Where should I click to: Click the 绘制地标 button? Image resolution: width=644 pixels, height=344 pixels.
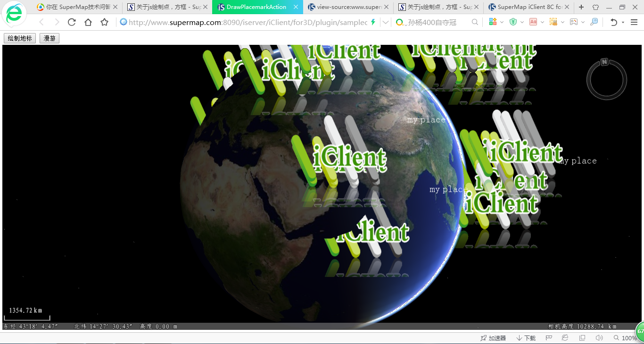(20, 39)
